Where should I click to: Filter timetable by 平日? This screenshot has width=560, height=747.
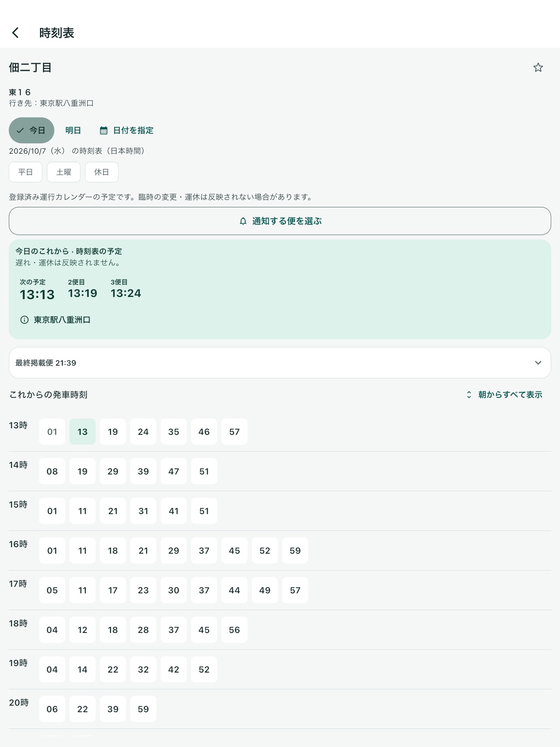click(26, 172)
